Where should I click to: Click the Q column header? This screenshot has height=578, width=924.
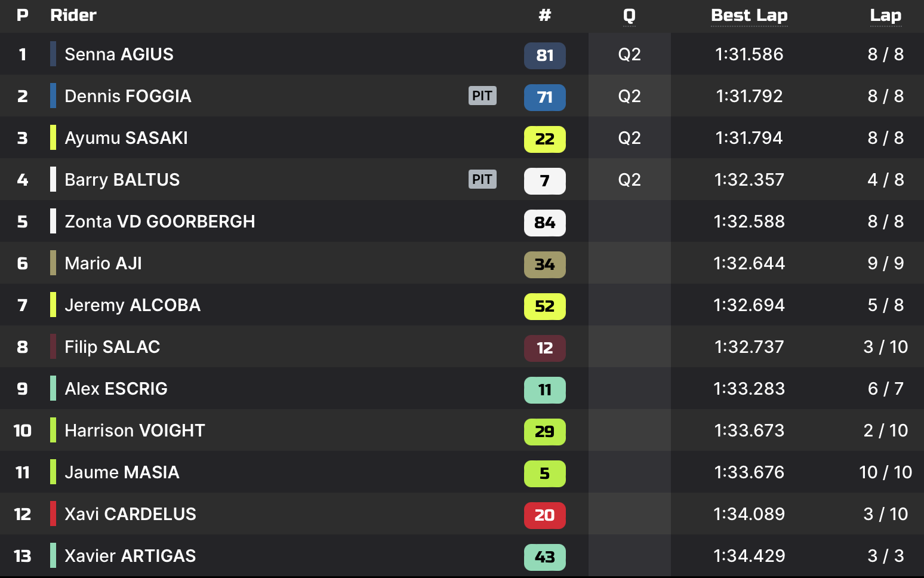click(629, 16)
